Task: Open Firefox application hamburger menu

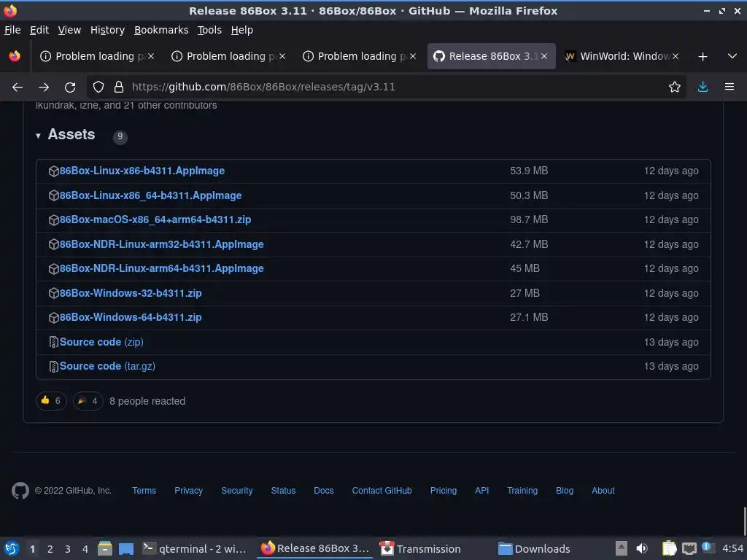Action: tap(729, 87)
